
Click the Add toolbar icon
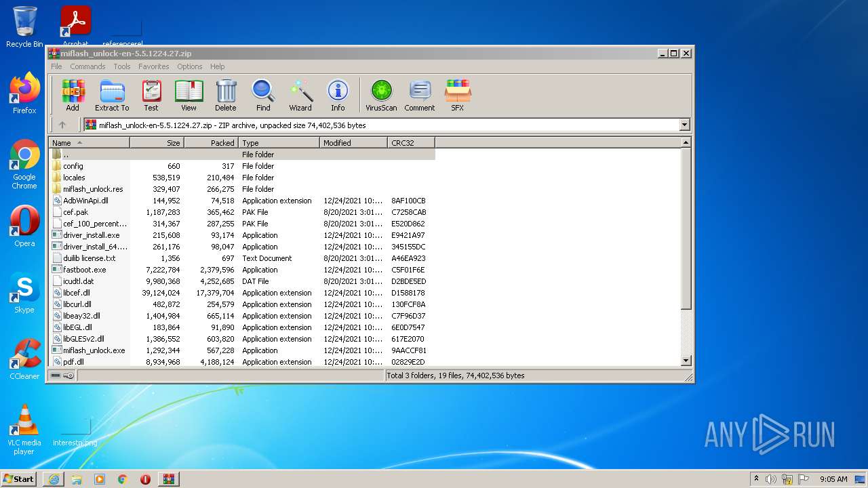point(73,96)
